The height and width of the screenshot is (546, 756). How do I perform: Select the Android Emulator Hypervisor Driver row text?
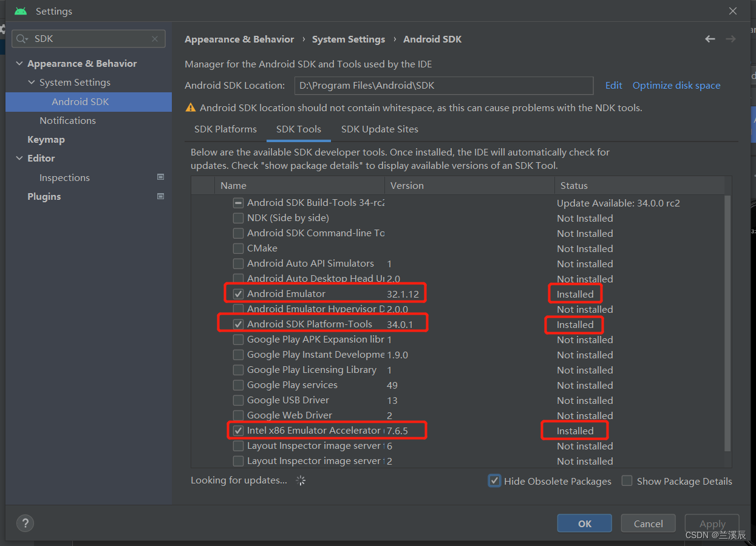tap(316, 309)
